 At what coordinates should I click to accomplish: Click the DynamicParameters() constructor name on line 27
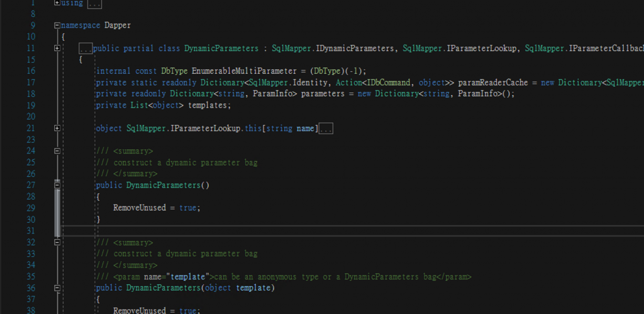click(x=163, y=186)
